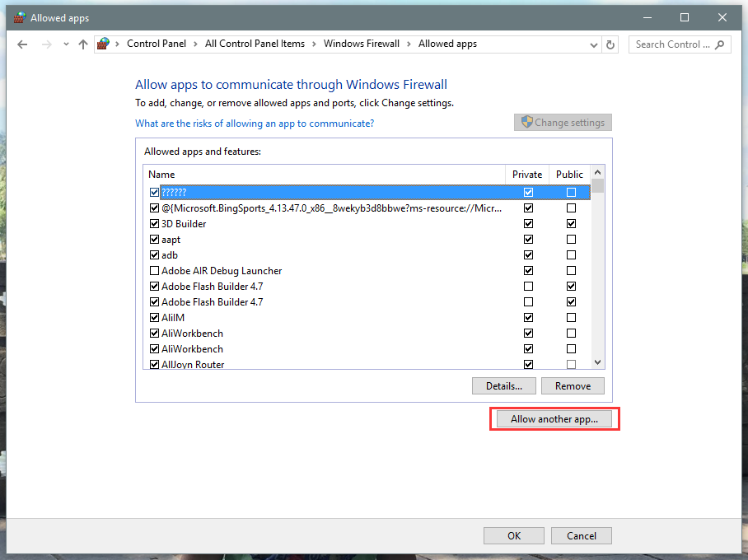Screen dimensions: 748x560
Task: Click the Private column header
Action: click(x=527, y=175)
